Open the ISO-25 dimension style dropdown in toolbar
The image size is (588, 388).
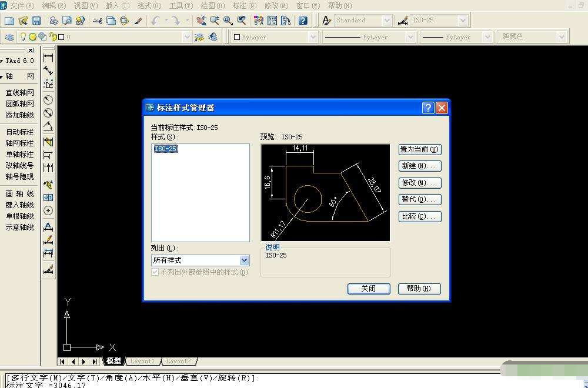tap(463, 21)
